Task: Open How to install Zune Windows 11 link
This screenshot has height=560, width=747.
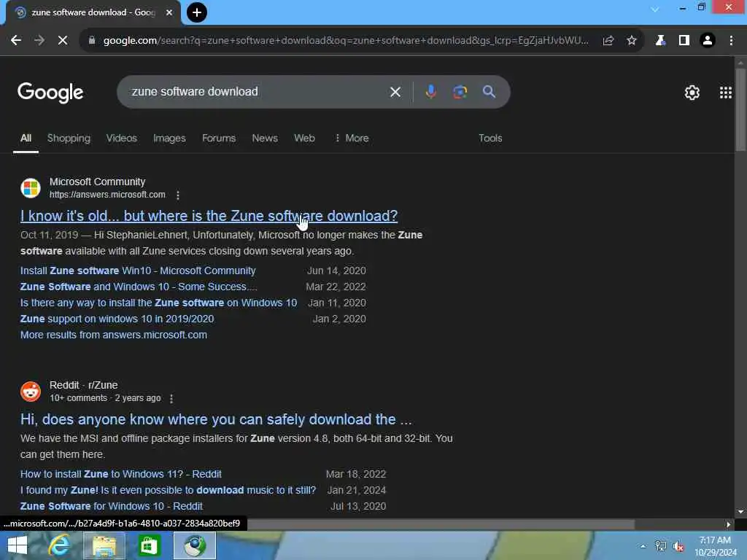Action: pyautogui.click(x=120, y=474)
